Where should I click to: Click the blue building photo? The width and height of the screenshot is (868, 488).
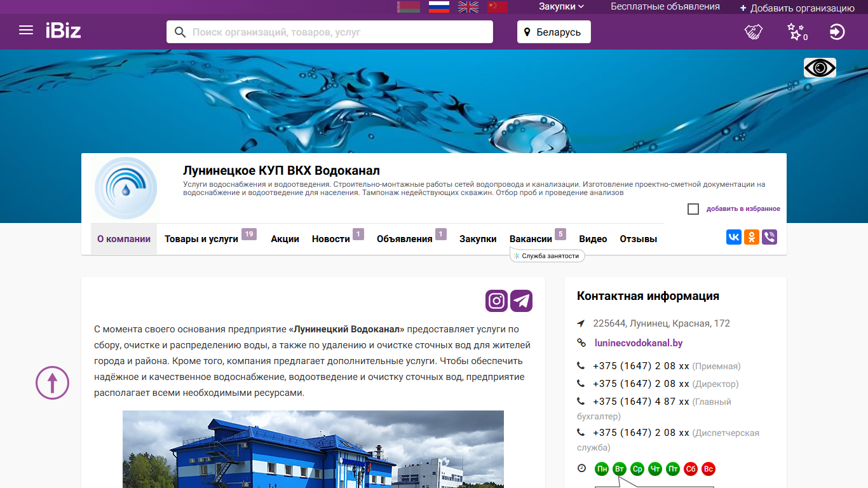[x=313, y=449]
